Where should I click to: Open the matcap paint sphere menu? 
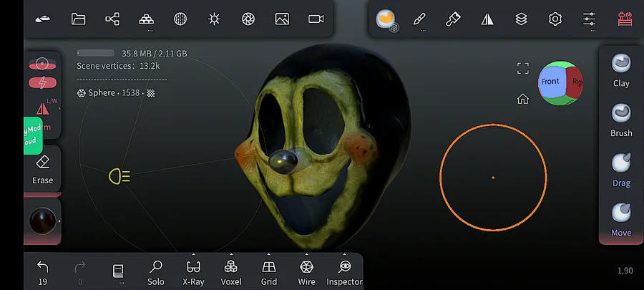pyautogui.click(x=385, y=19)
